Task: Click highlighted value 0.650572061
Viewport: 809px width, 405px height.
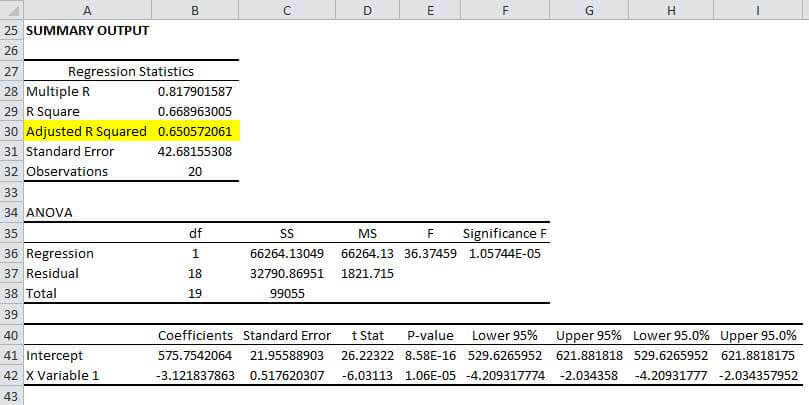Action: pyautogui.click(x=195, y=132)
